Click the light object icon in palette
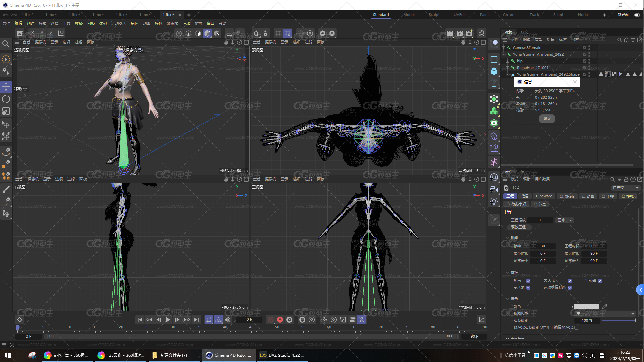644x362 pixels. pos(494,202)
